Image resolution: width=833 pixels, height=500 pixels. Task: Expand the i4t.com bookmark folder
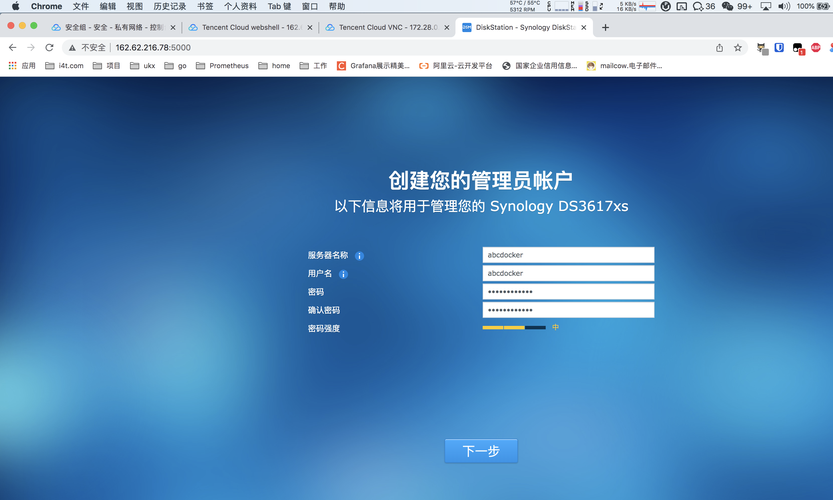[x=64, y=66]
